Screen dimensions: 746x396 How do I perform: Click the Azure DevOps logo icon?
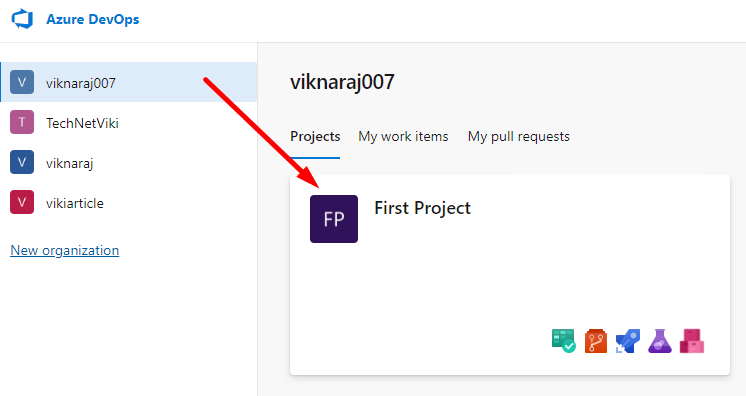point(22,20)
